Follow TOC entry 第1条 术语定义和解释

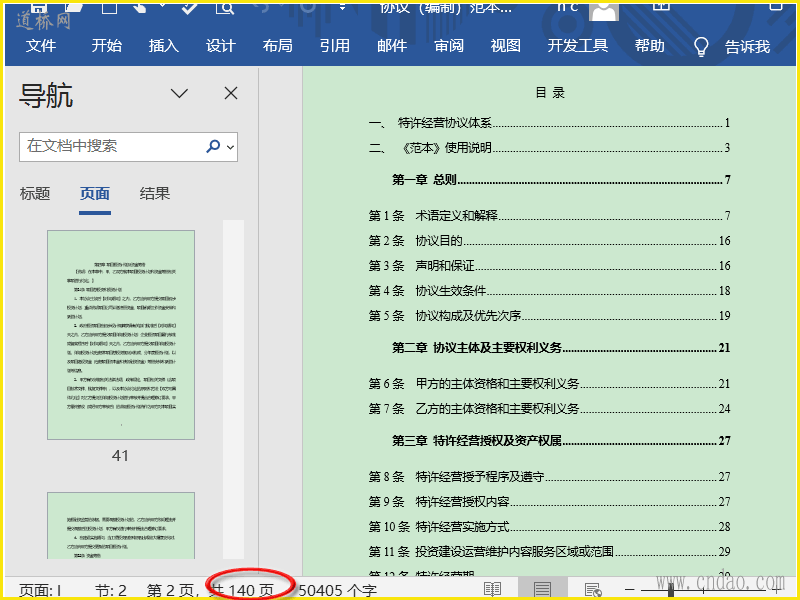click(x=549, y=216)
